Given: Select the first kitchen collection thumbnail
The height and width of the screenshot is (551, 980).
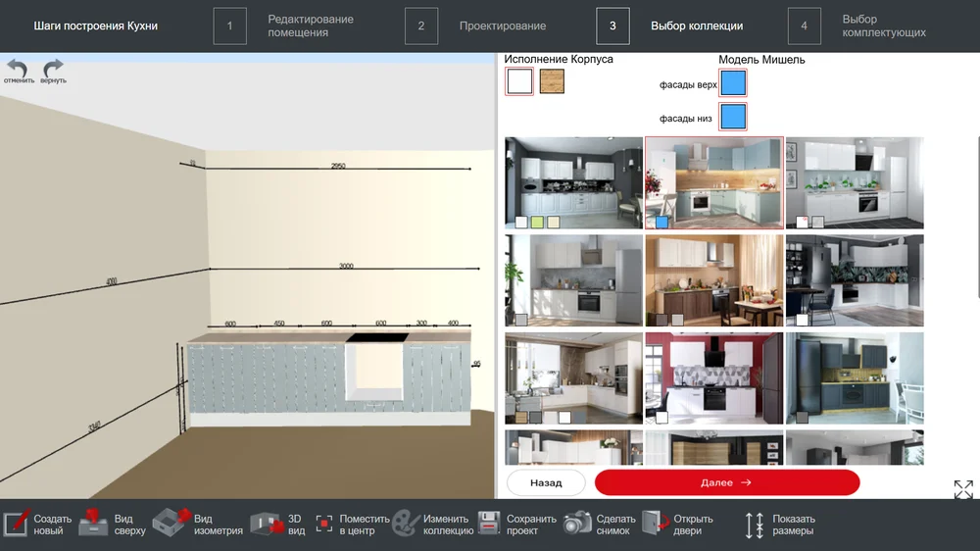Looking at the screenshot, I should [x=573, y=182].
